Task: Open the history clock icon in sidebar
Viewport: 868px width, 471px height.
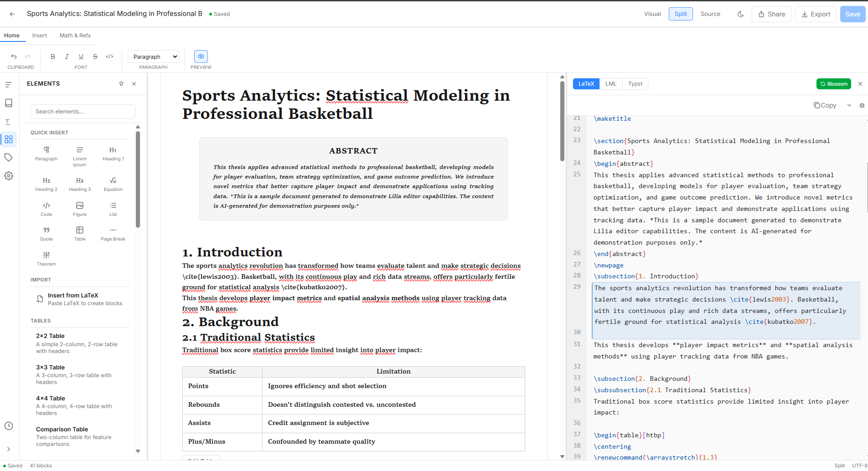Action: tap(9, 426)
